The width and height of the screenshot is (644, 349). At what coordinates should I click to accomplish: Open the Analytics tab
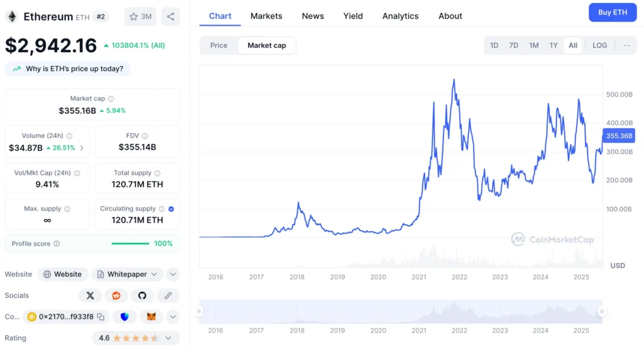click(x=401, y=16)
